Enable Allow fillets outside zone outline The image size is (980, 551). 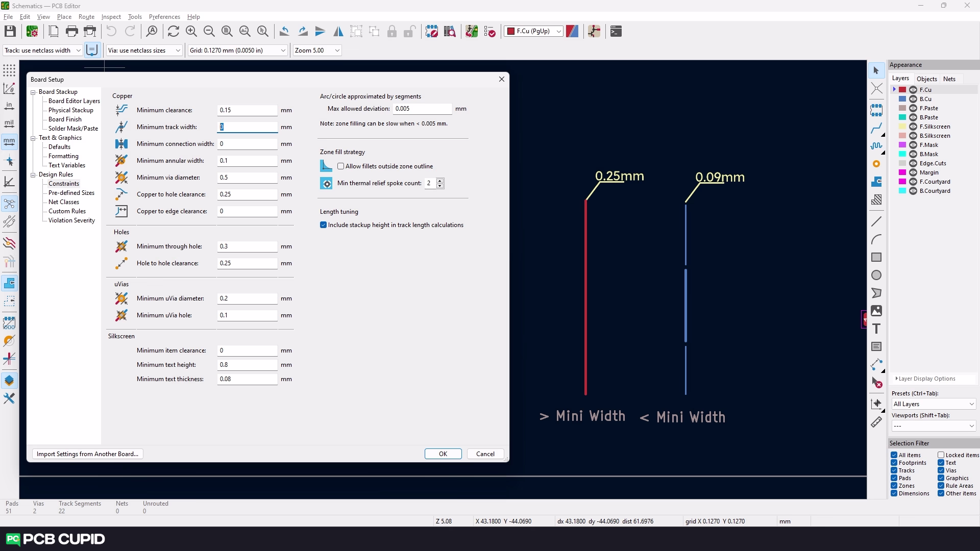341,166
